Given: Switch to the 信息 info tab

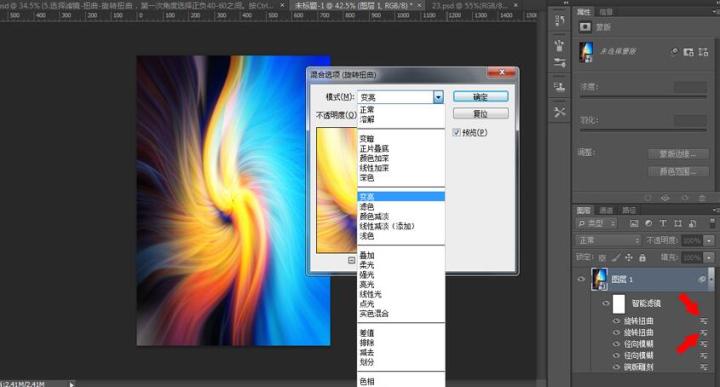Looking at the screenshot, I should click(606, 12).
